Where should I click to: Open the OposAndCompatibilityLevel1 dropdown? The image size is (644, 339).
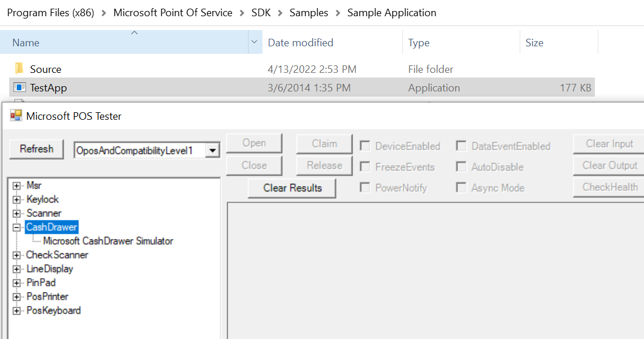213,149
